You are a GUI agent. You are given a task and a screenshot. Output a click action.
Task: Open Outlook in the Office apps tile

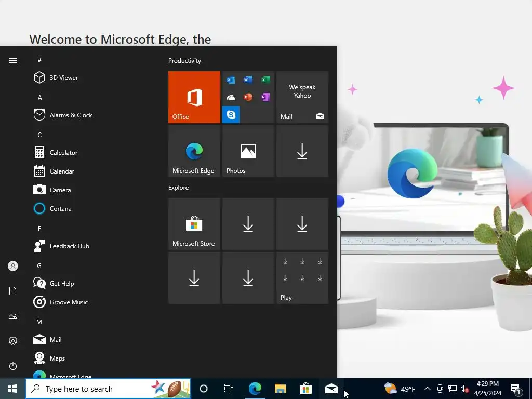[x=231, y=80]
